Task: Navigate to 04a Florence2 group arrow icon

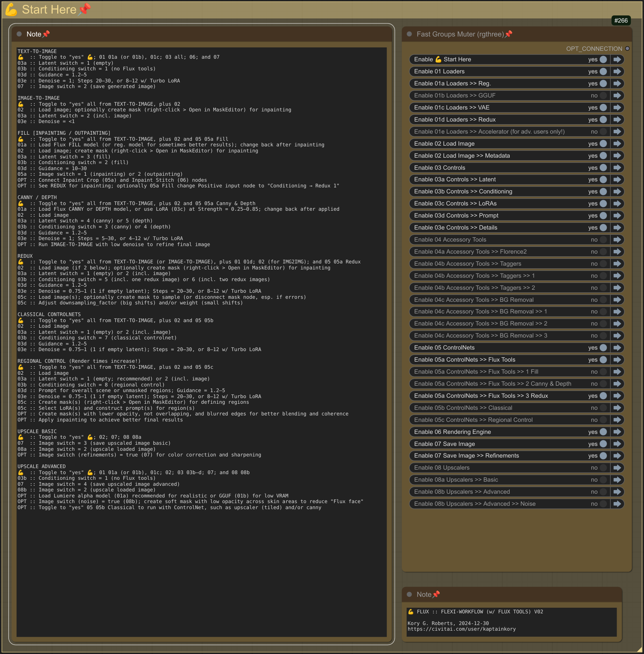Action: coord(617,252)
